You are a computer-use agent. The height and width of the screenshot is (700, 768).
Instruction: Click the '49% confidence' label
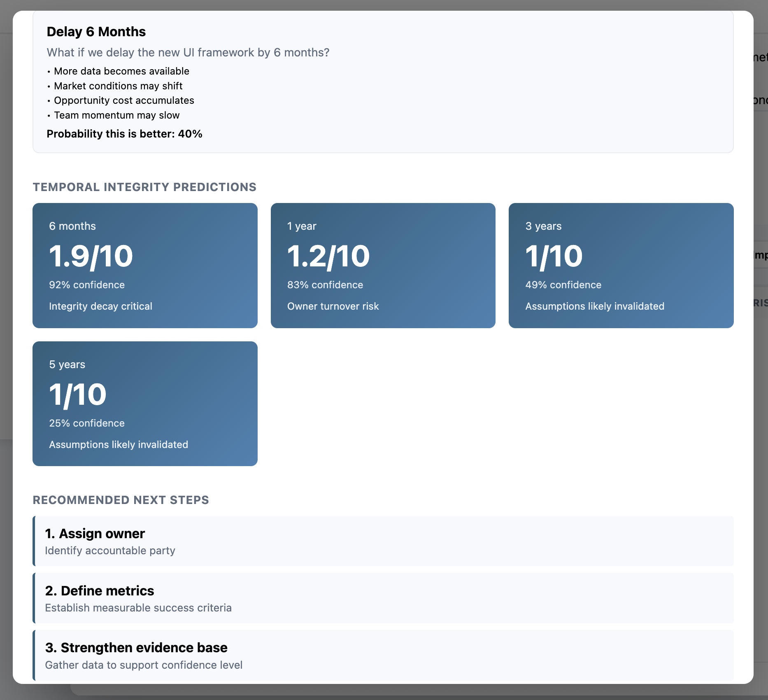[x=563, y=285]
